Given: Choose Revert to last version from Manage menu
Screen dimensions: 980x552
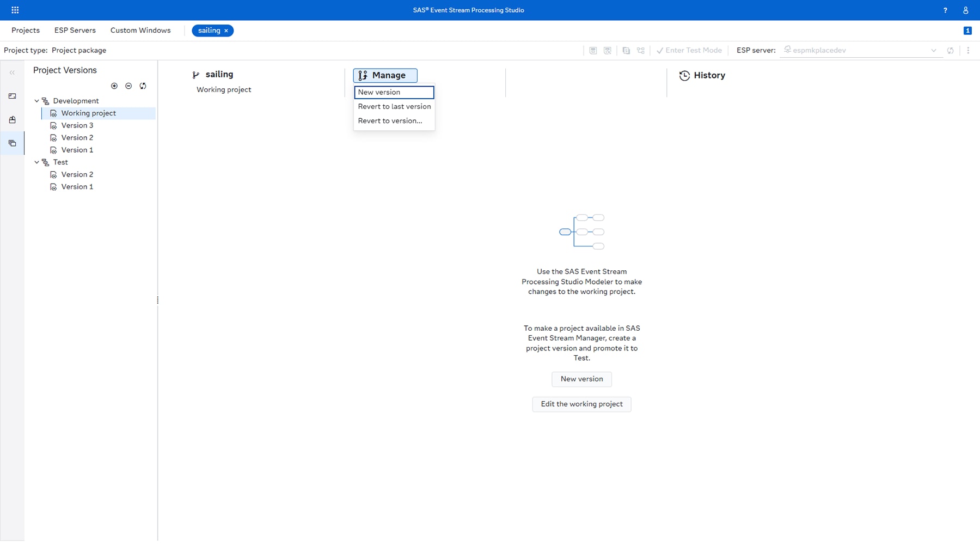Looking at the screenshot, I should click(x=394, y=106).
